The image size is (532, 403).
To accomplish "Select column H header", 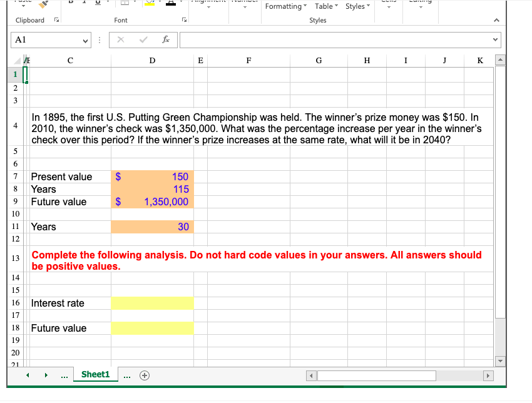I will pos(367,61).
